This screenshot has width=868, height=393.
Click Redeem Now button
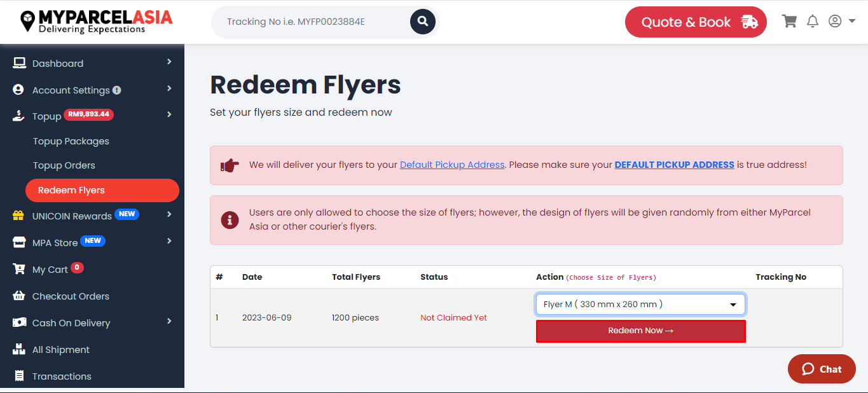(x=640, y=331)
